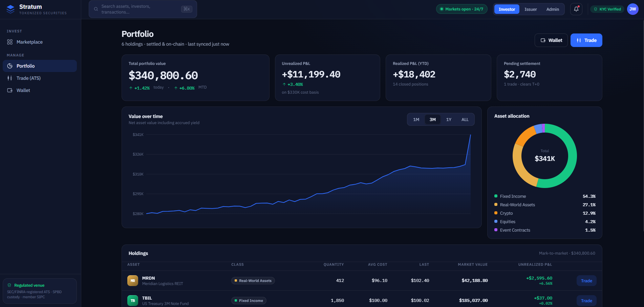The image size is (644, 307).
Task: Click the Pending settlement card
Action: click(550, 78)
